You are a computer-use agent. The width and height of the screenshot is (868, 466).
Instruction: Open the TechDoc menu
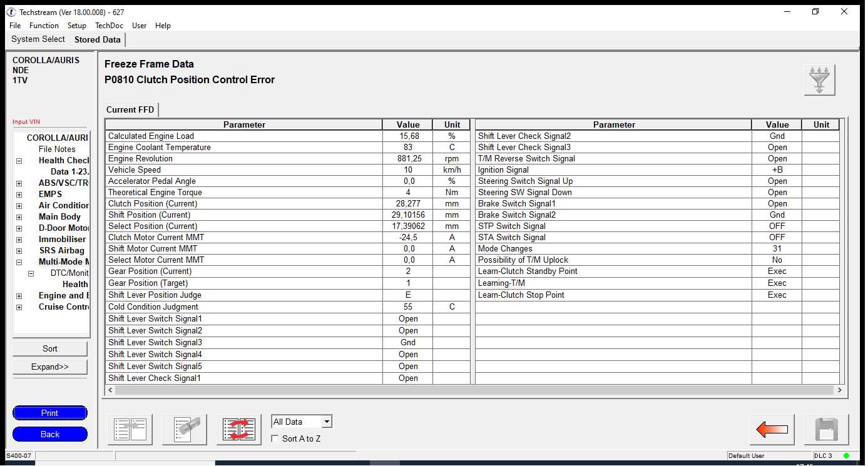click(x=109, y=26)
